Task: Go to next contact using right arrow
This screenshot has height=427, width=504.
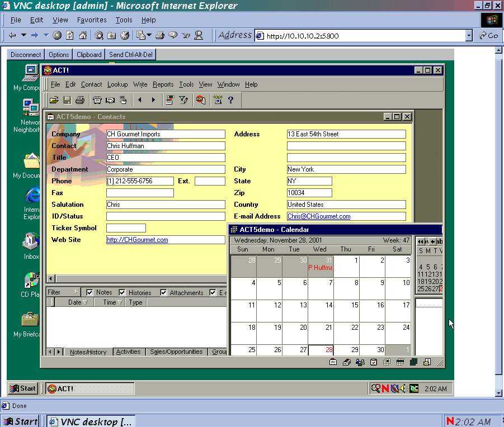Action: pyautogui.click(x=153, y=100)
